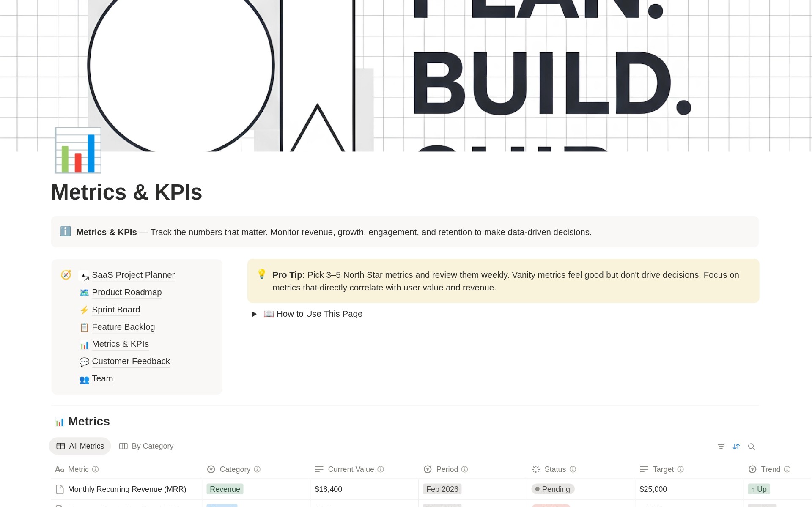Screen dimensions: 812x507
Task: Click info icon beside Category column header
Action: tap(257, 469)
